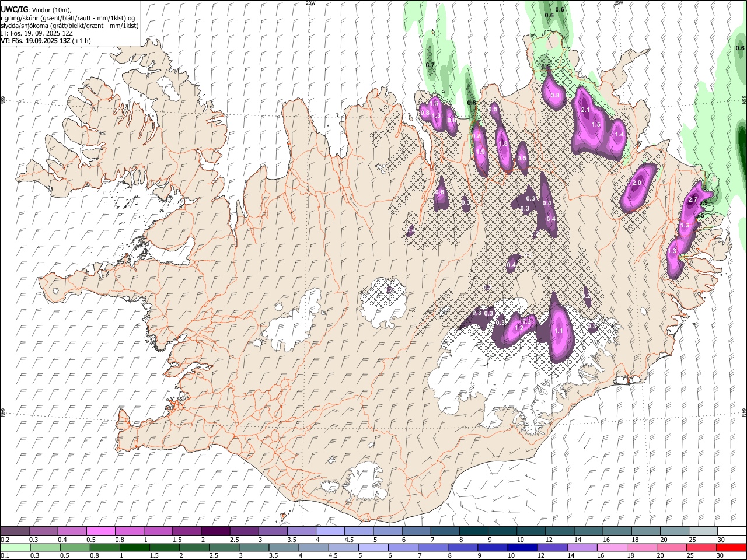This screenshot has height=560, width=747.
Task: Click the '(+1 h)' forecast offset text
Action: tap(82, 41)
